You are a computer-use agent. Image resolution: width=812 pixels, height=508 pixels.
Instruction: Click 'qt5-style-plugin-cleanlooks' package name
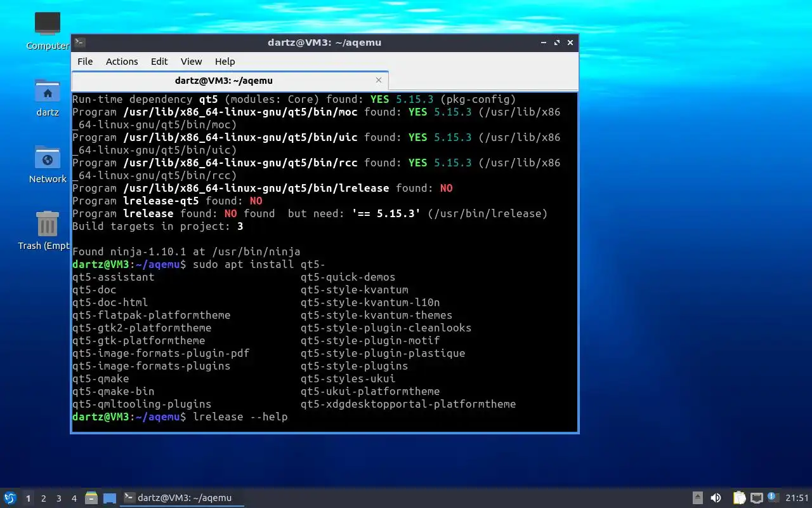[386, 328]
